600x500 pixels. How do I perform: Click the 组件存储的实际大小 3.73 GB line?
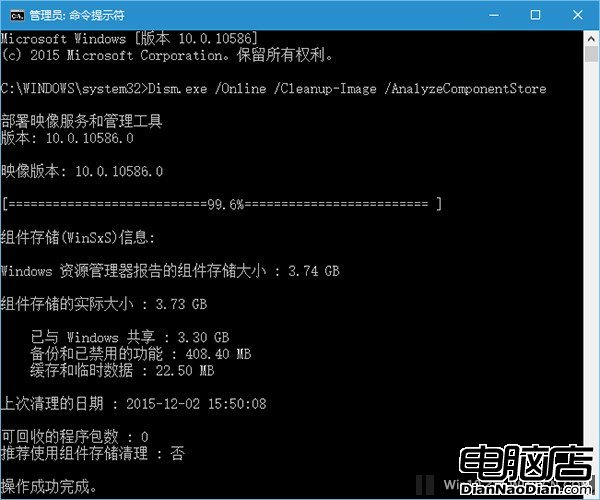coord(104,304)
